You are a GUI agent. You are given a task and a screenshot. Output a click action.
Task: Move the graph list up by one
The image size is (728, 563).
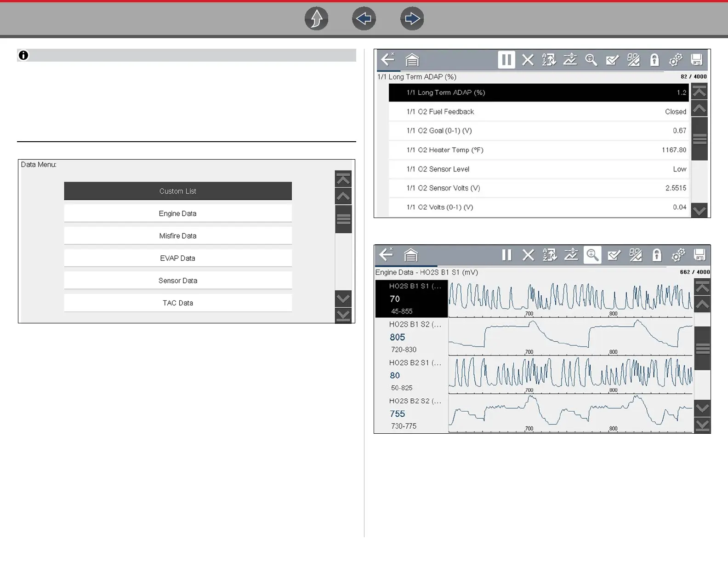coord(702,304)
